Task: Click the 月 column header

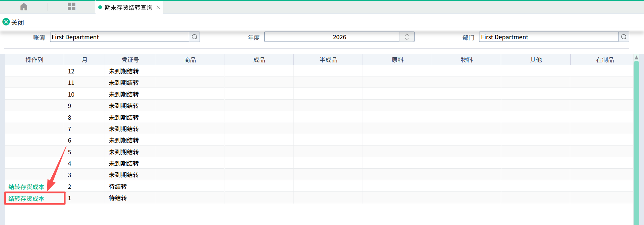Action: 84,60
